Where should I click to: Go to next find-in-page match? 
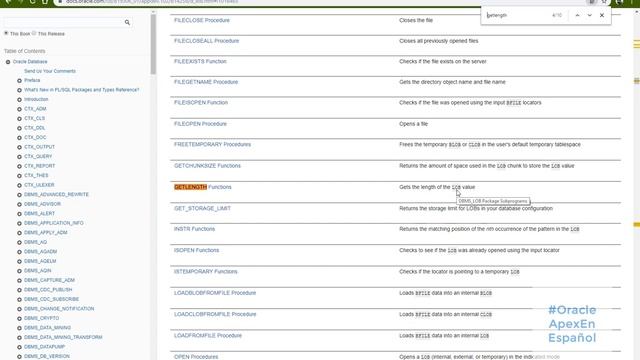click(x=589, y=15)
